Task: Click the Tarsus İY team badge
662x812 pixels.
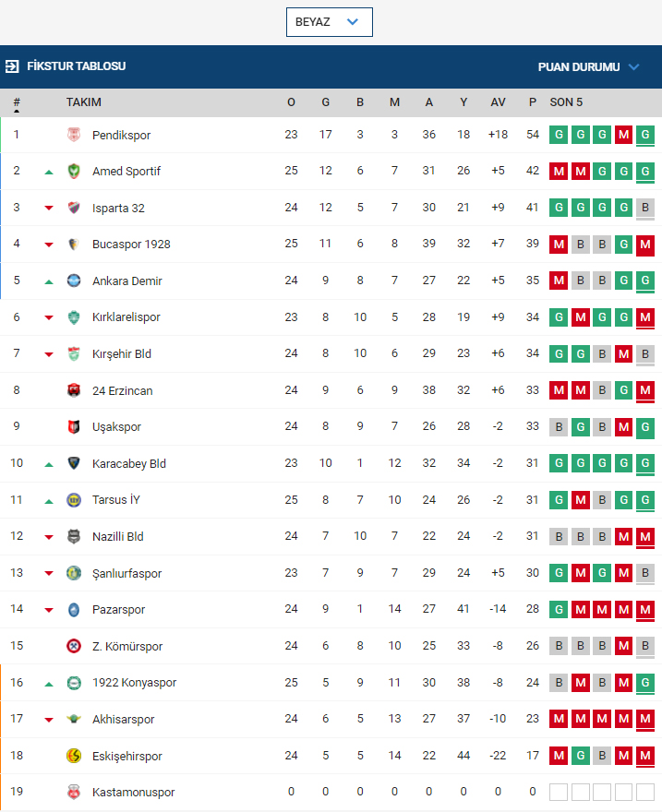Action: 74,500
